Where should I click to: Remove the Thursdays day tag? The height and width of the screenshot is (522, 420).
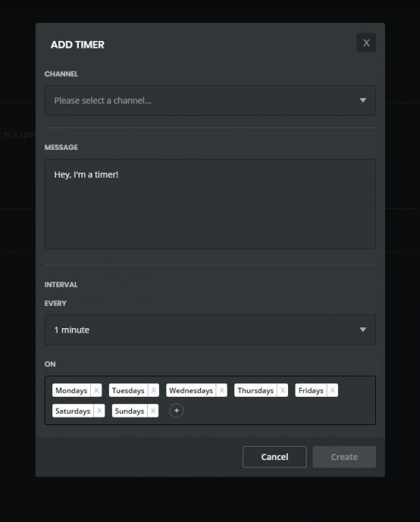[283, 390]
